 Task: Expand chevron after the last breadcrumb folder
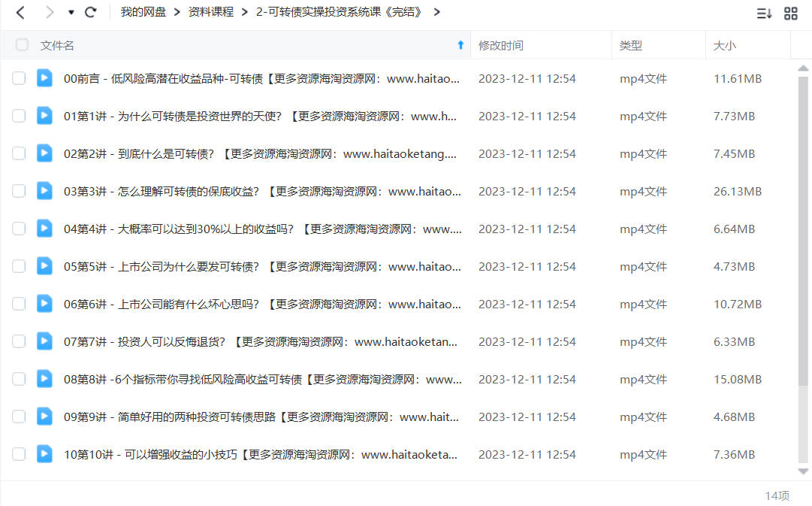436,13
